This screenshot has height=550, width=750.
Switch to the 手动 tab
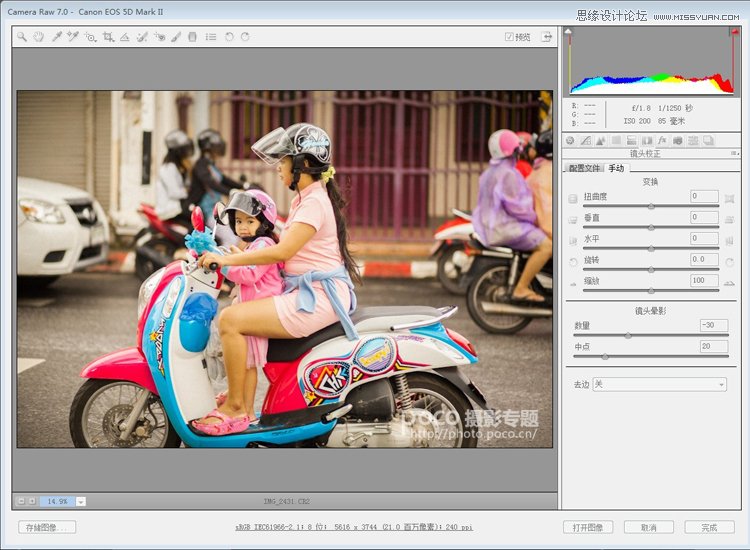[x=616, y=168]
